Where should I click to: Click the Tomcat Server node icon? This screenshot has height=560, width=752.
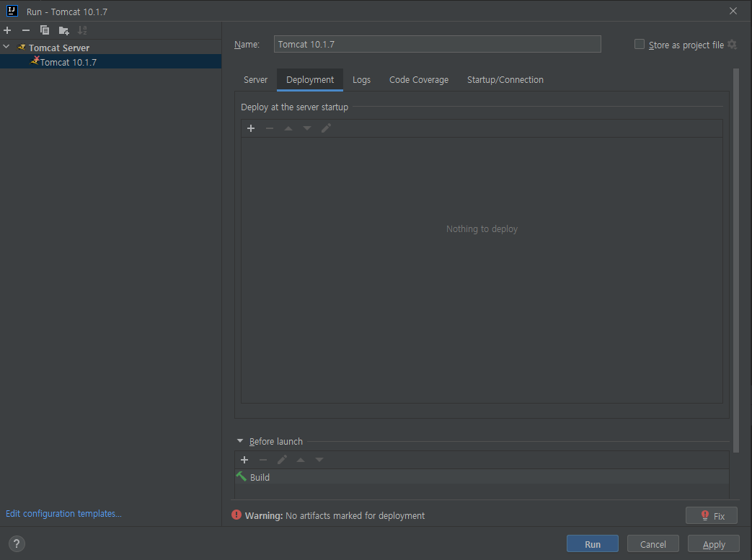point(21,47)
